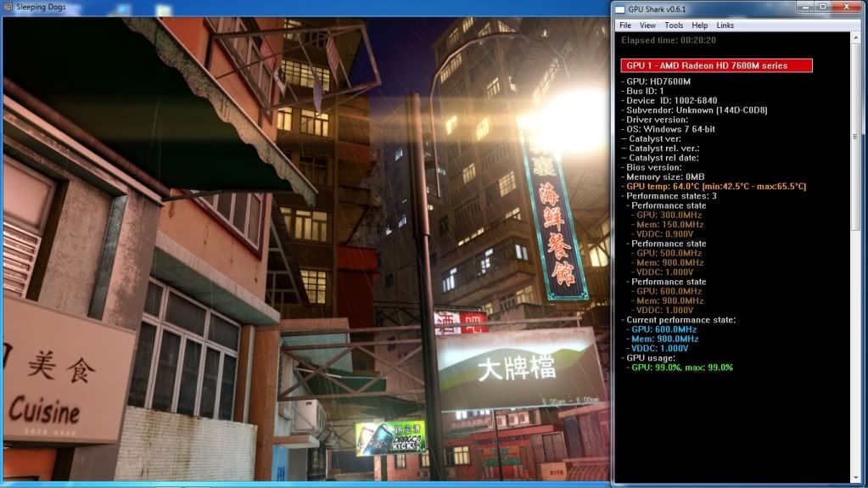The height and width of the screenshot is (488, 868).
Task: Click the GPU Shark title bar icon
Action: [620, 9]
